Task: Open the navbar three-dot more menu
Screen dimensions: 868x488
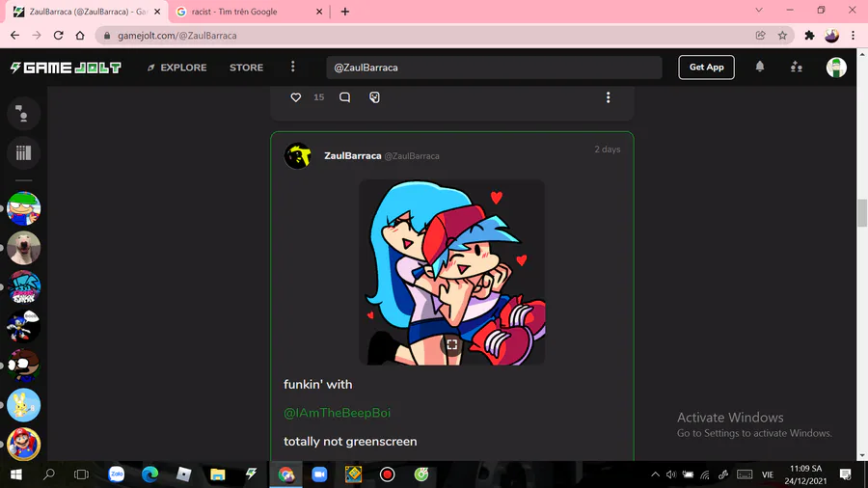Action: (x=293, y=67)
